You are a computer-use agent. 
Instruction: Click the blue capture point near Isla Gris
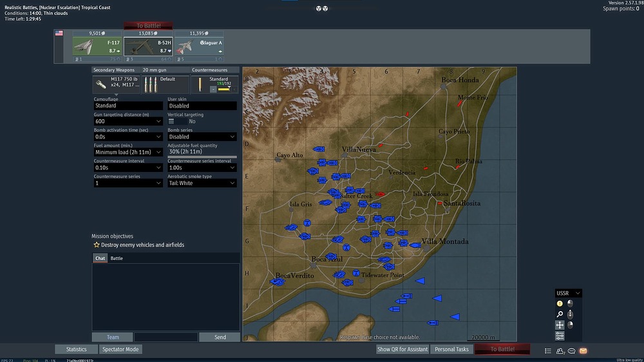307,223
